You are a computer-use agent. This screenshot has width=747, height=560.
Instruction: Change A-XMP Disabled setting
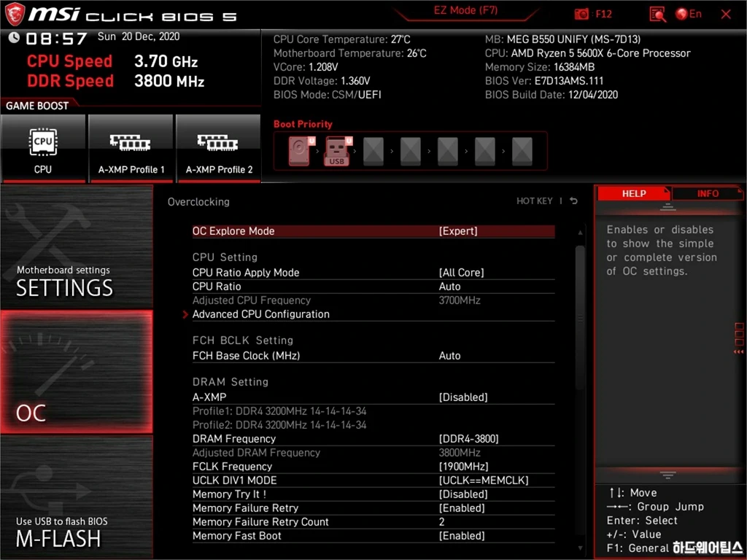(x=373, y=397)
